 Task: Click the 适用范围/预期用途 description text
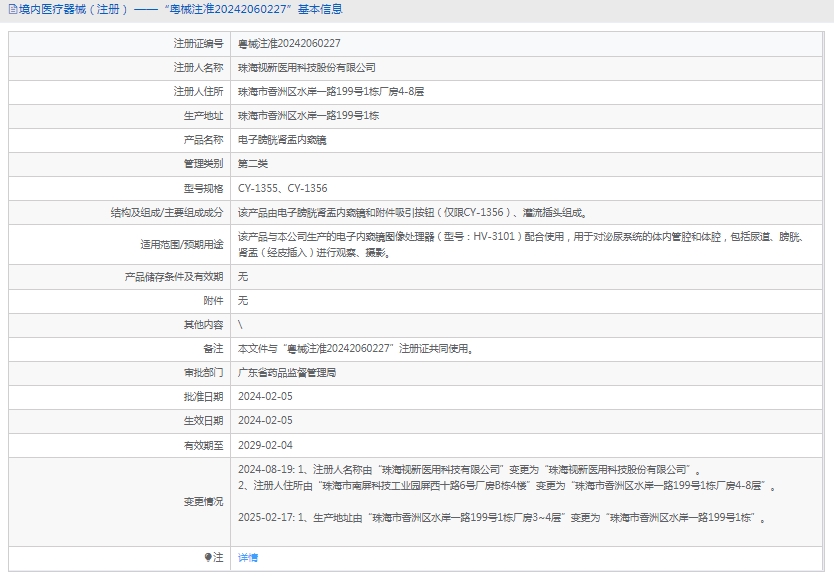pos(520,245)
